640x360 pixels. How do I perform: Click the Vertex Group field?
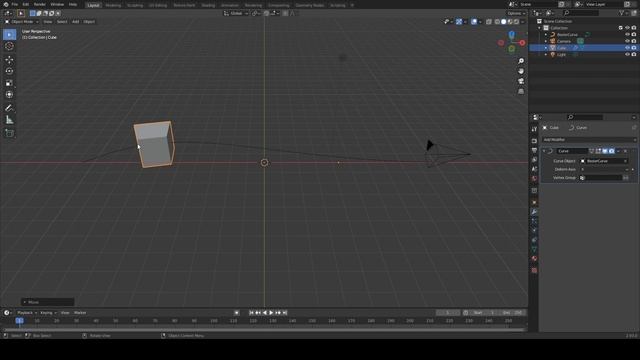pyautogui.click(x=601, y=178)
